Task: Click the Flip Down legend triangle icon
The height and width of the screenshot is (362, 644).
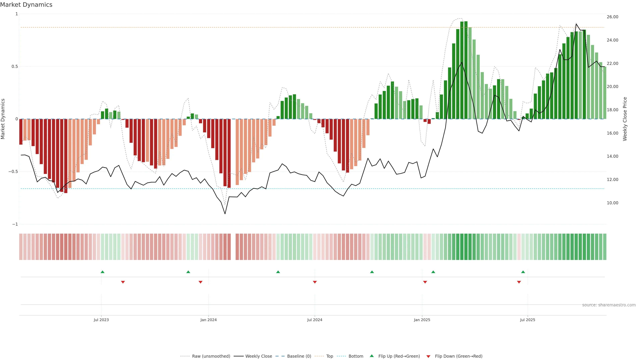Action: [428, 356]
